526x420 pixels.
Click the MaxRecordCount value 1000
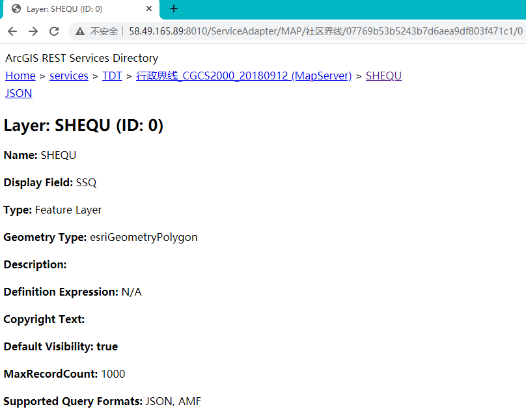pos(113,374)
